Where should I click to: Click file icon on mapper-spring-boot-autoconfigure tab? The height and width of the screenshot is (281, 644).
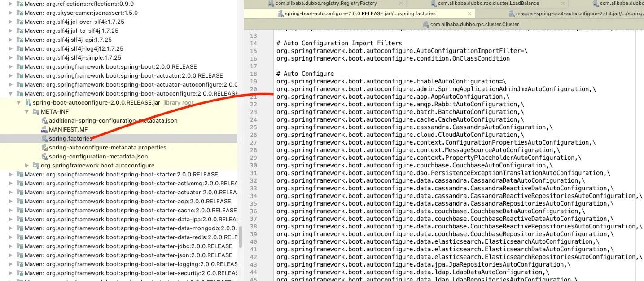click(x=511, y=14)
